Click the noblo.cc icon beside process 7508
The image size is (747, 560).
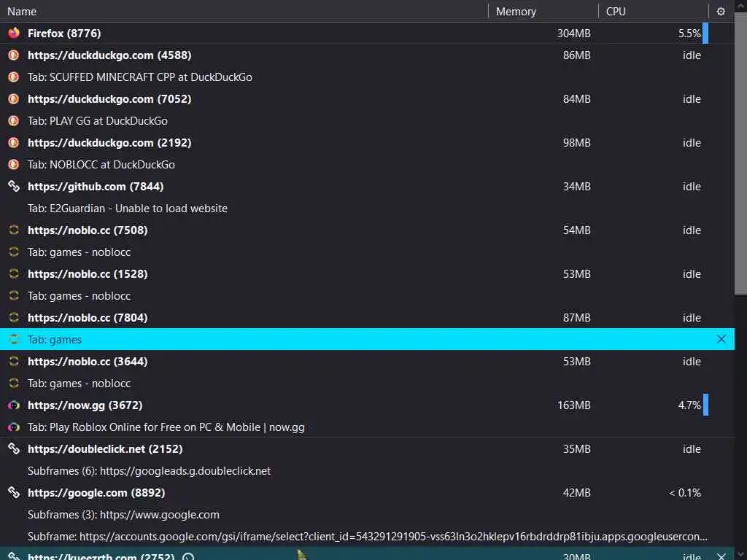pyautogui.click(x=14, y=230)
